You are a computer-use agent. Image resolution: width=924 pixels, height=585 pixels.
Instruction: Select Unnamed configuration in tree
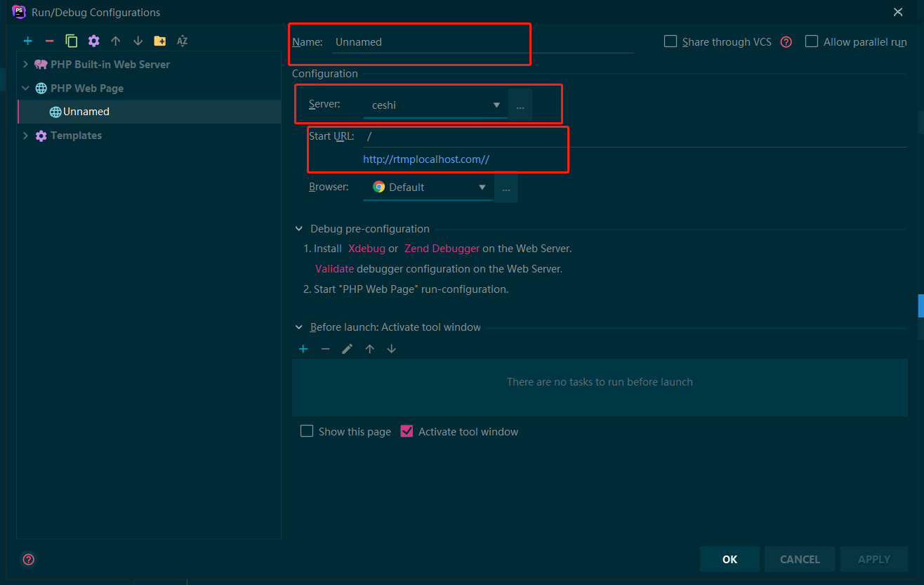coord(150,112)
